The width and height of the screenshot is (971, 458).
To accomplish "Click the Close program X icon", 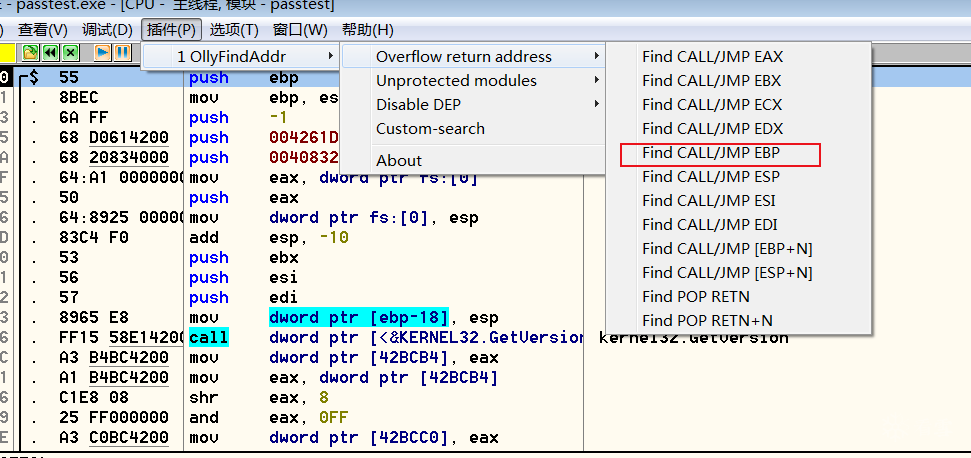I will 71,53.
